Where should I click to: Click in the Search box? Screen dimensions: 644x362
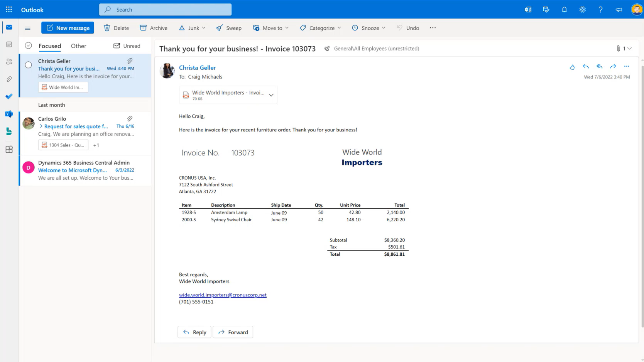coord(166,10)
